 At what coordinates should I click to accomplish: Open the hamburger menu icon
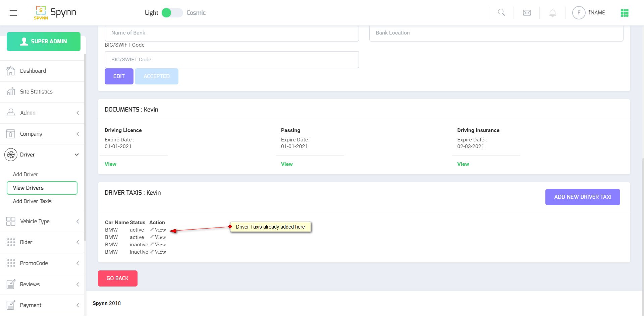point(13,13)
